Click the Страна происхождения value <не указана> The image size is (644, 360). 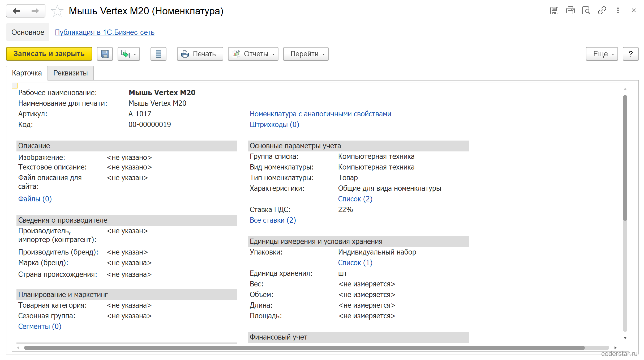(x=129, y=274)
